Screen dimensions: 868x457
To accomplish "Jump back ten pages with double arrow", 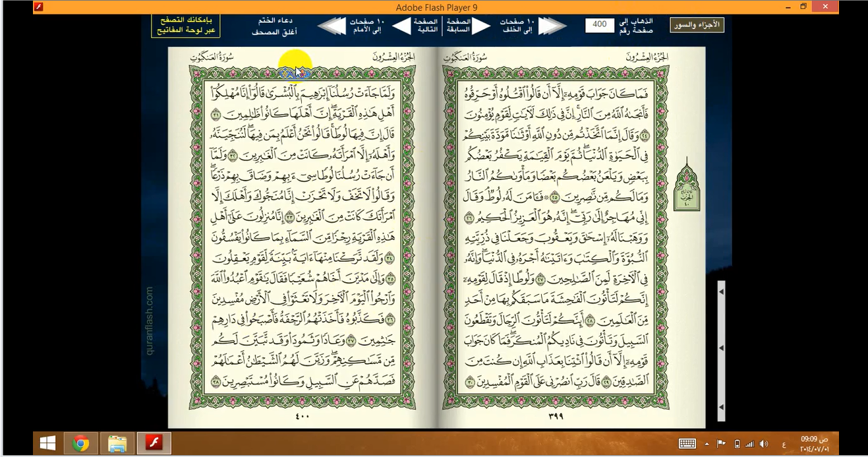I will click(552, 26).
